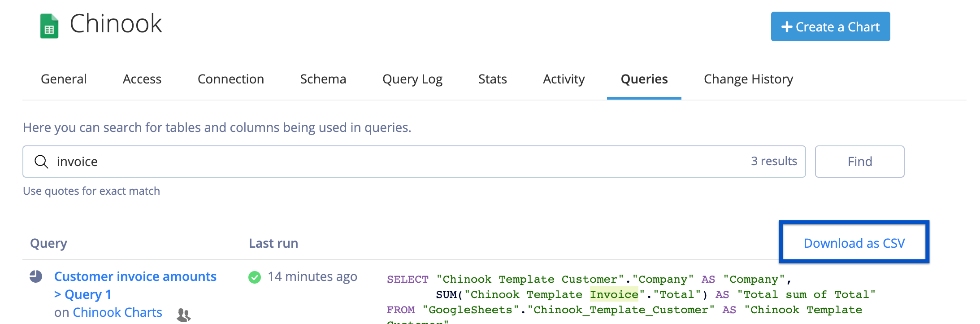This screenshot has height=324, width=980.
Task: Click the Create a Chart button
Action: tap(830, 26)
